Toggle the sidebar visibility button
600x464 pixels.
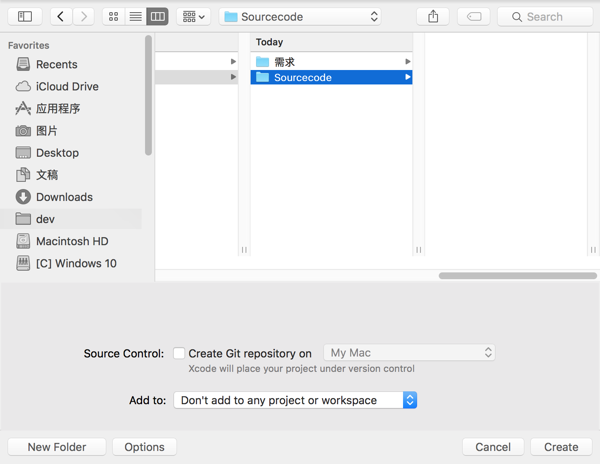pos(25,16)
